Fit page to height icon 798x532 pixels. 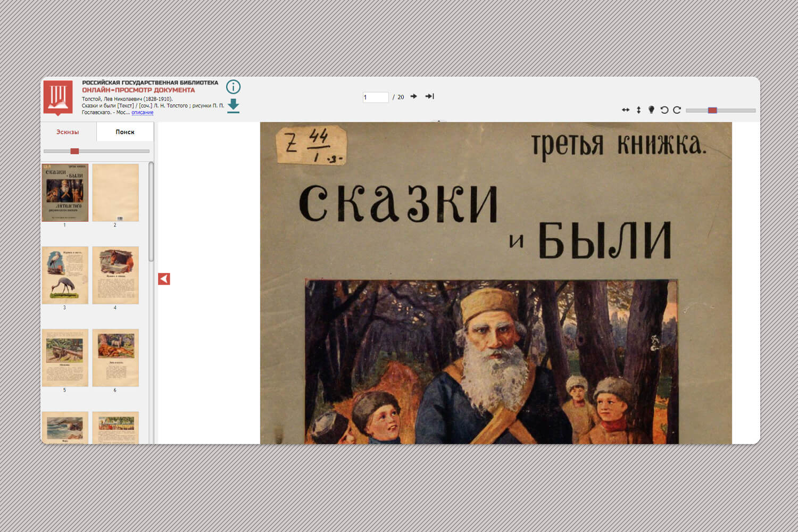coord(638,110)
